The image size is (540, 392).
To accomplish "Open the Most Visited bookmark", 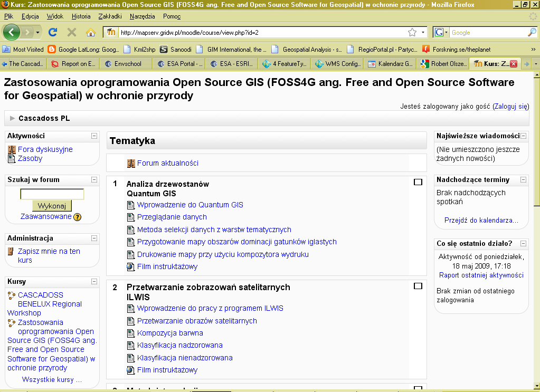I will [23, 49].
